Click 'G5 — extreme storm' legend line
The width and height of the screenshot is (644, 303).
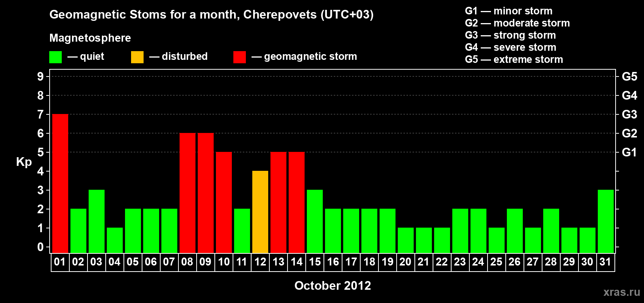514,59
